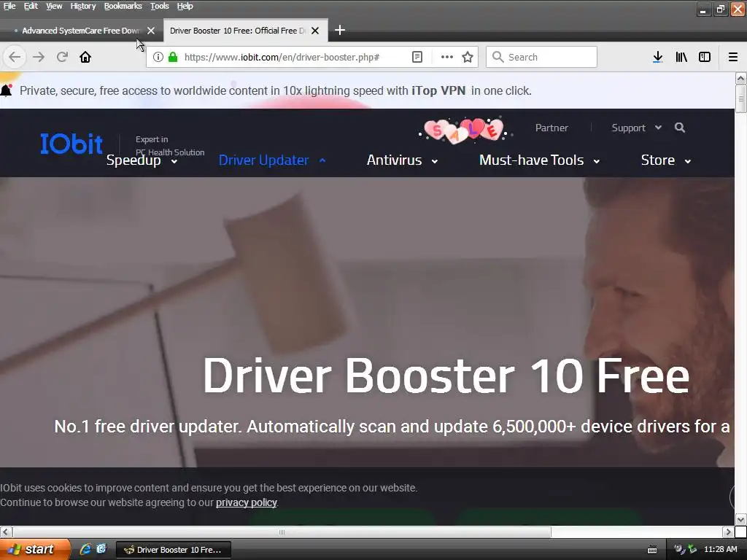Open page actions three-dots menu
The image size is (747, 560).
447,57
